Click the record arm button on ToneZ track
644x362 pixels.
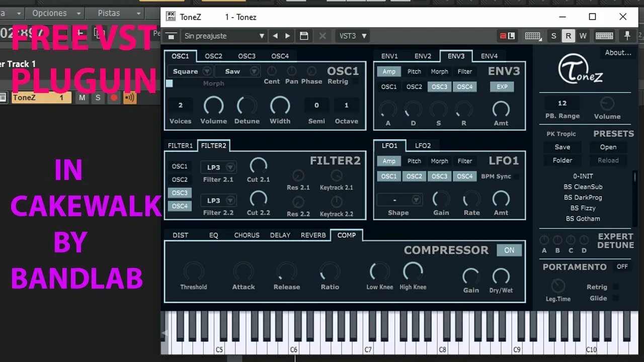click(x=114, y=98)
